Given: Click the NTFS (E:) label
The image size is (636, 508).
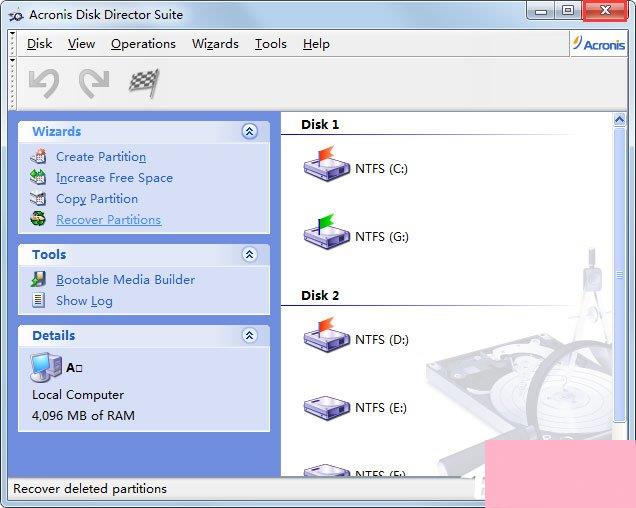Looking at the screenshot, I should click(381, 407).
